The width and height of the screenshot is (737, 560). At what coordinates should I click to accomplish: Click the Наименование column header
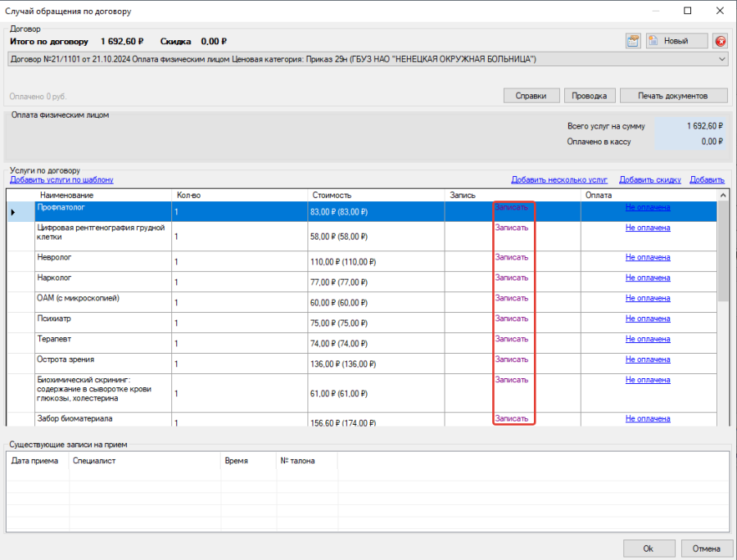coord(103,195)
